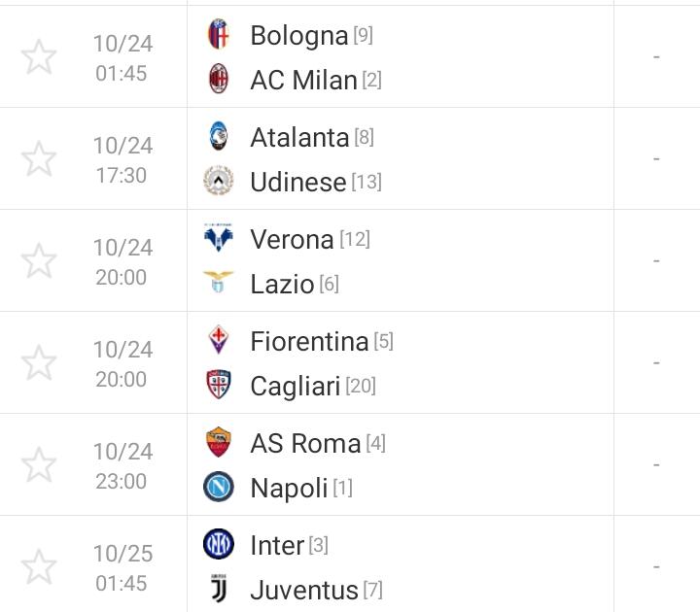The height and width of the screenshot is (612, 700).
Task: Click the Inter club crest
Action: tap(219, 545)
